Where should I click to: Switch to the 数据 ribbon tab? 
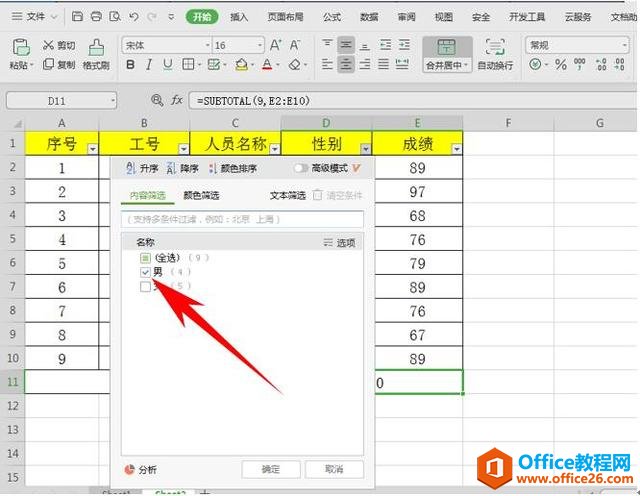[369, 17]
